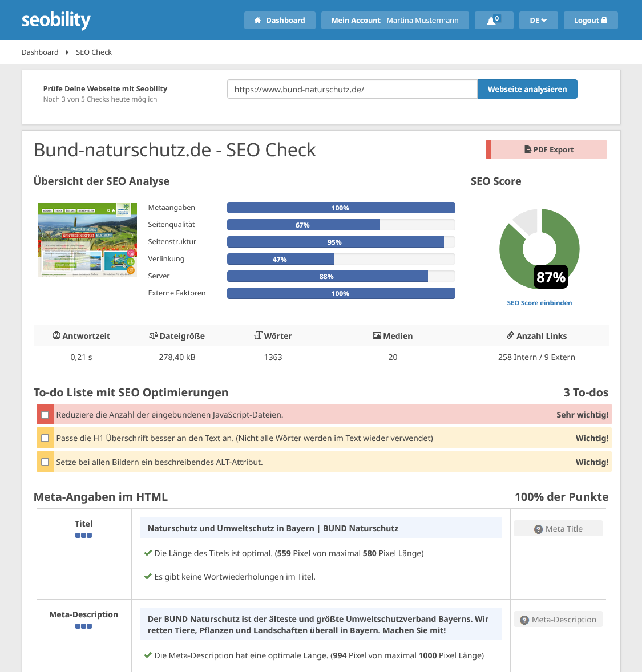The height and width of the screenshot is (672, 642).
Task: Click the Meta-Description importance dots indicator
Action: click(x=84, y=626)
